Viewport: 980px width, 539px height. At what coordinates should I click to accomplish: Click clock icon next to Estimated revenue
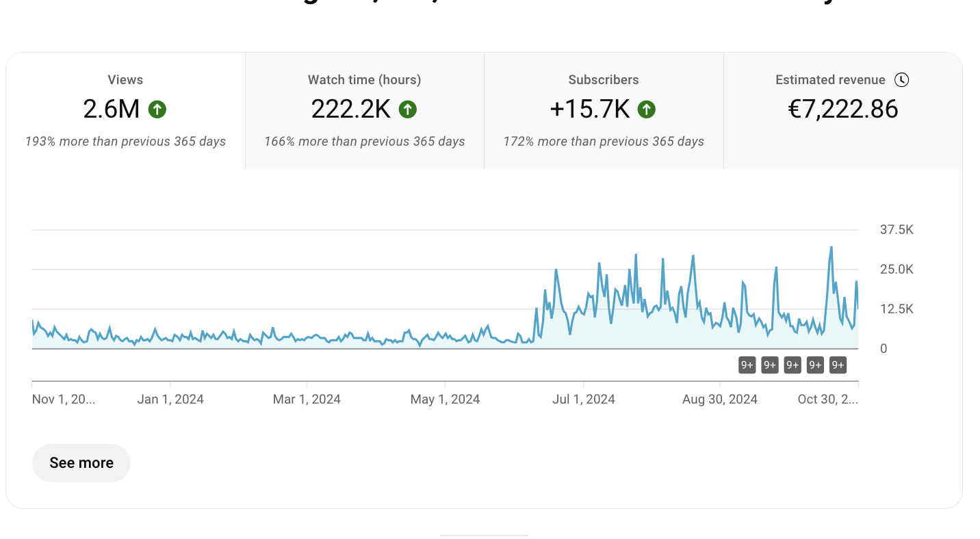click(x=902, y=80)
